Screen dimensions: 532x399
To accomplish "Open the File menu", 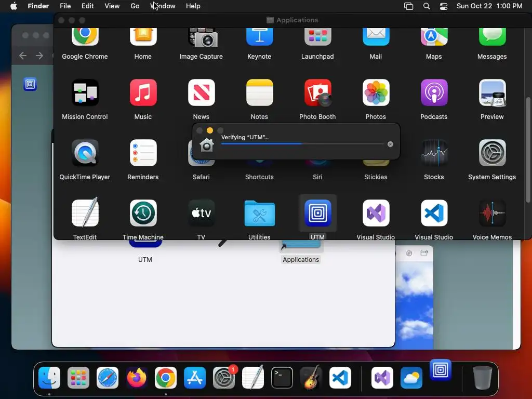I will click(x=65, y=6).
